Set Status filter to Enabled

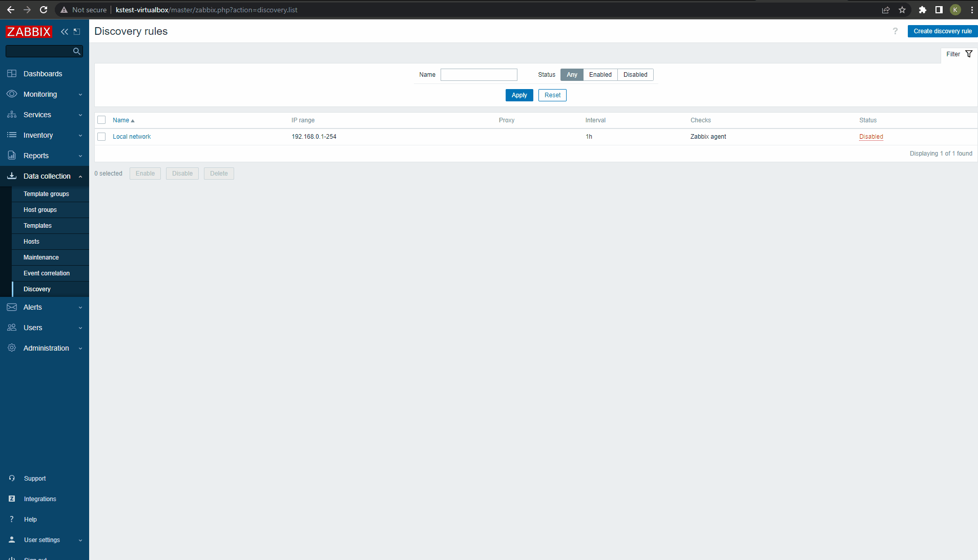(600, 75)
